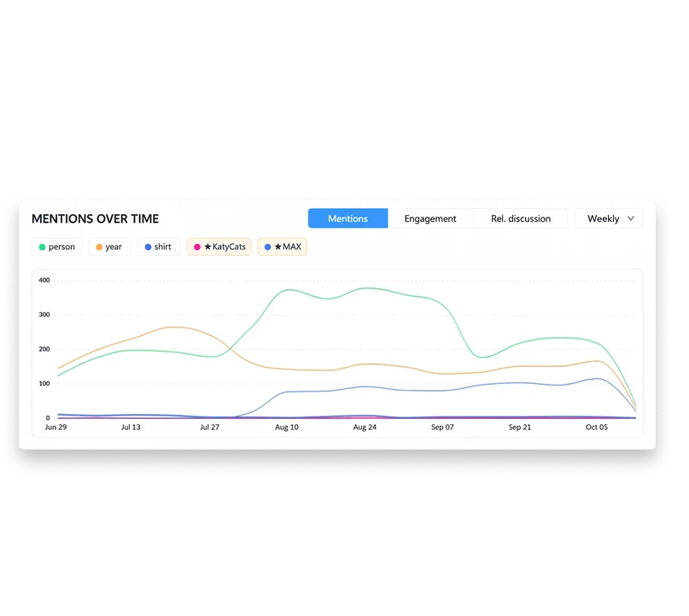Toggle the MAX series legend chip
689x616 pixels.
coord(282,247)
